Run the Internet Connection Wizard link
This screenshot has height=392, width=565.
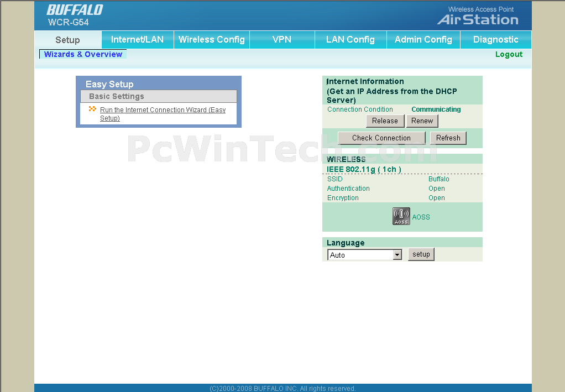(163, 114)
